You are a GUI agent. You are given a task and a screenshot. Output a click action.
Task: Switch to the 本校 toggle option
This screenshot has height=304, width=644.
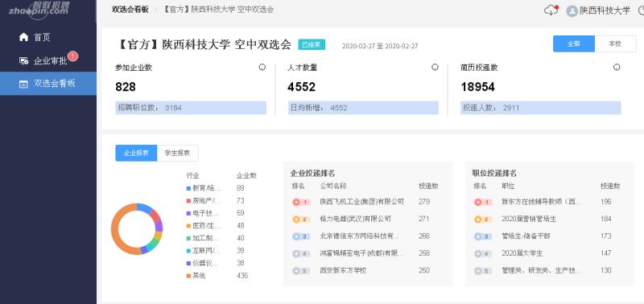point(615,44)
